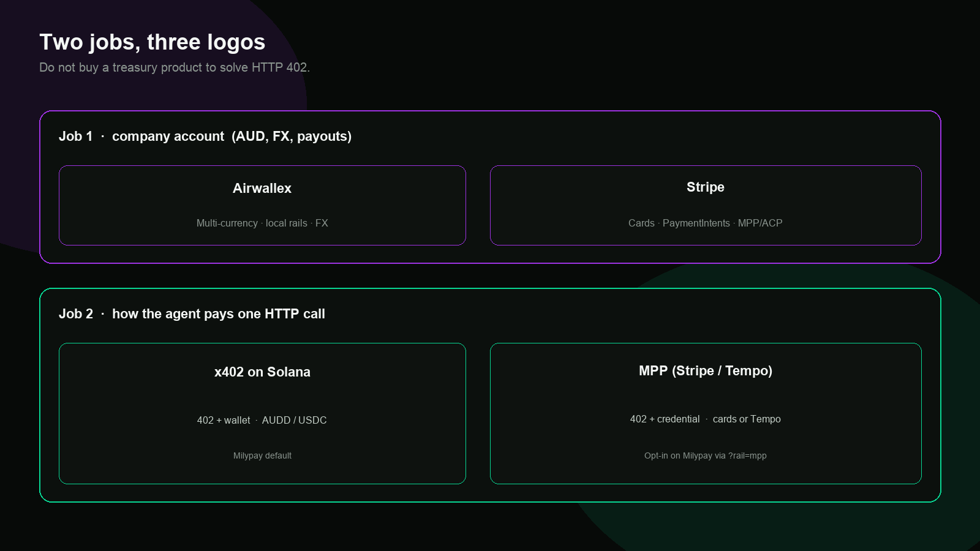Screen dimensions: 980x551
Task: Select the Stripe card
Action: (706, 205)
